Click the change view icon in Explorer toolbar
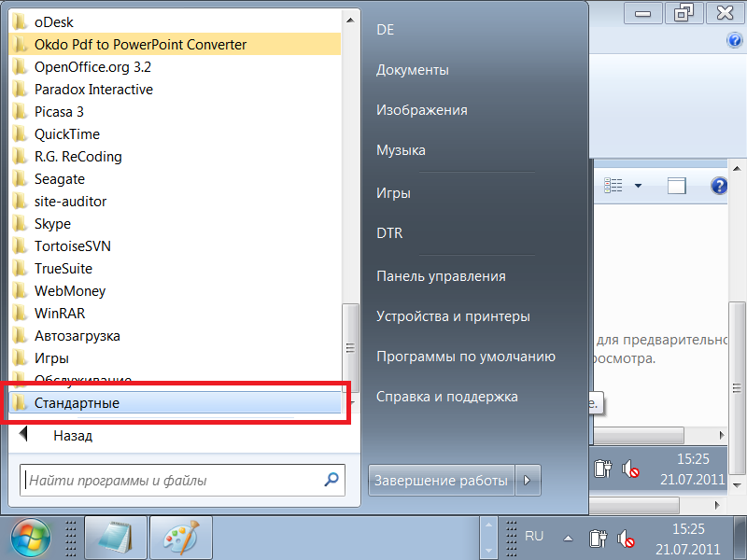This screenshot has width=747, height=560. 613,186
